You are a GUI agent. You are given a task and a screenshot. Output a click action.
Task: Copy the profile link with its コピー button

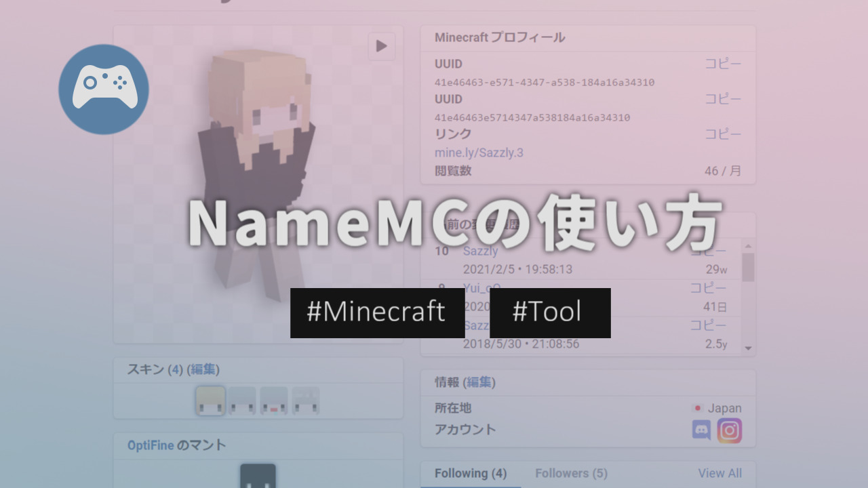pos(723,134)
